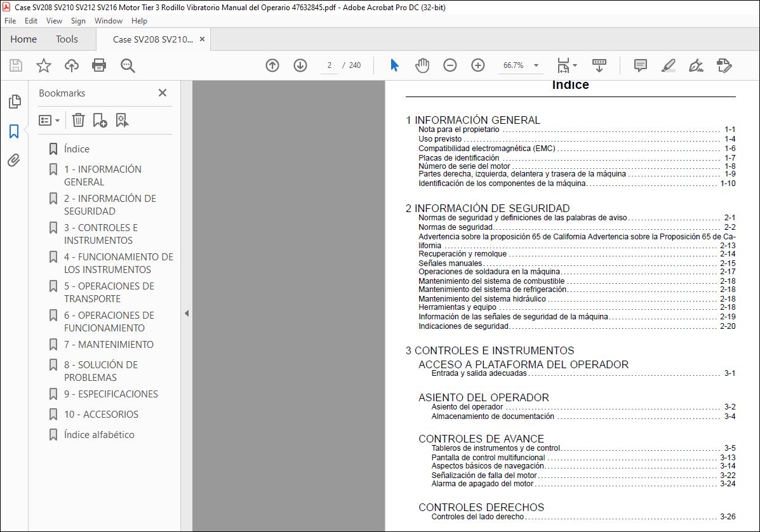The height and width of the screenshot is (532, 760).
Task: Toggle the Bookmarks side panel icon
Action: [14, 131]
